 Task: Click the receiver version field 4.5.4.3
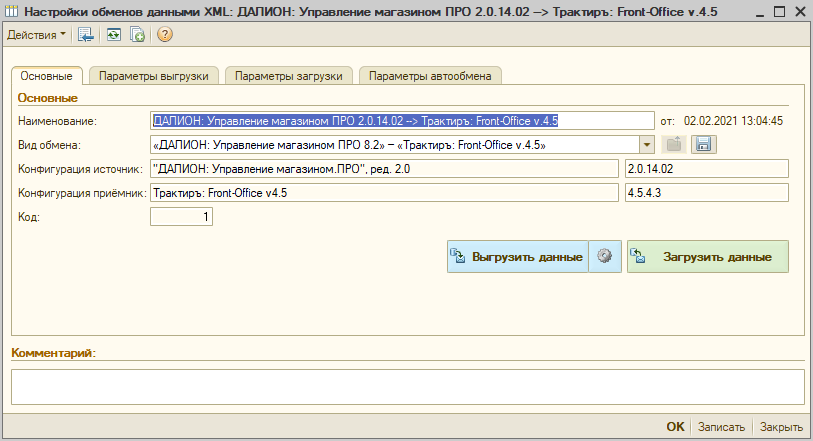pyautogui.click(x=707, y=193)
